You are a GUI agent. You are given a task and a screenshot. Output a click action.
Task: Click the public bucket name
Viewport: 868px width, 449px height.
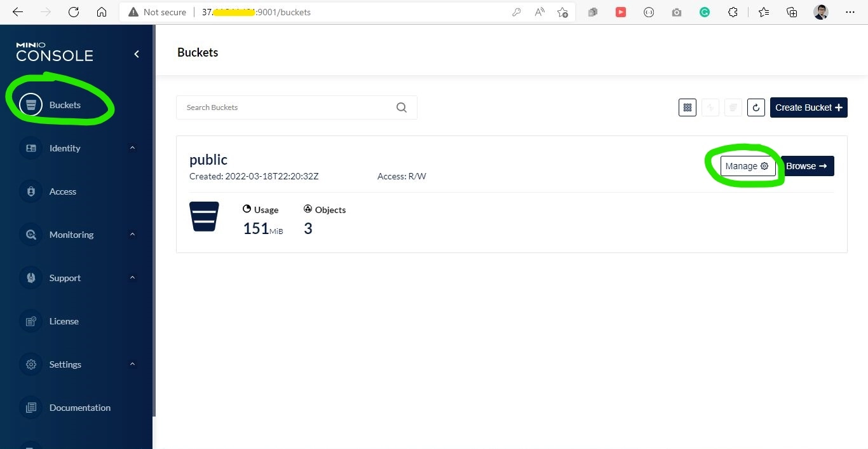click(x=208, y=160)
